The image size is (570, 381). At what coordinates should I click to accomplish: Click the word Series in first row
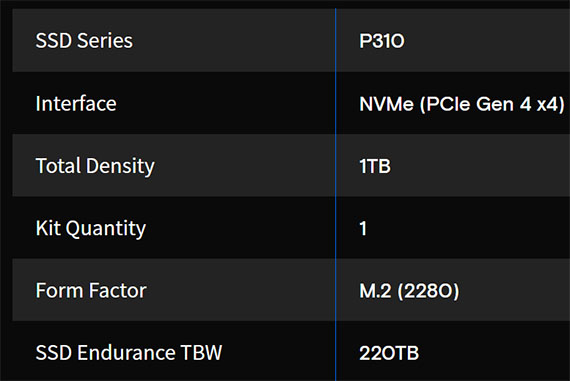105,40
